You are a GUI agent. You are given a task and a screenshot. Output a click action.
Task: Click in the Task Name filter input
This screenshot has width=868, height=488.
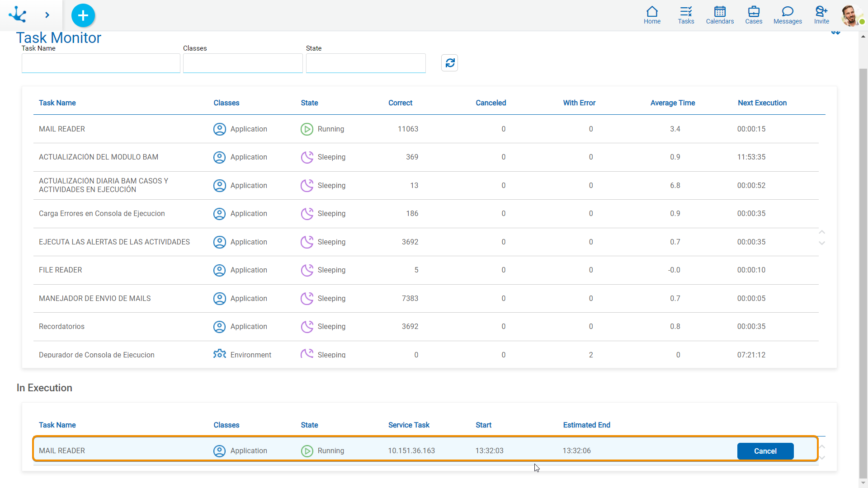pos(101,63)
